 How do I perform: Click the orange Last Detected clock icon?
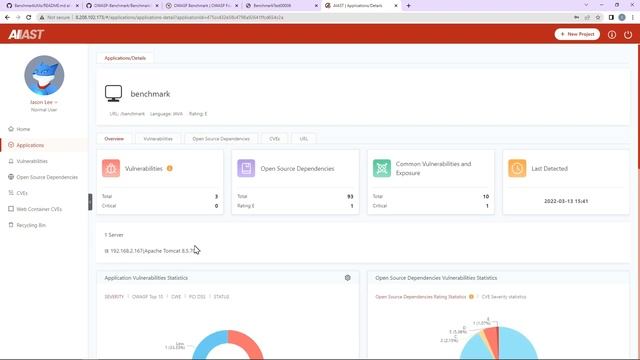click(x=517, y=168)
